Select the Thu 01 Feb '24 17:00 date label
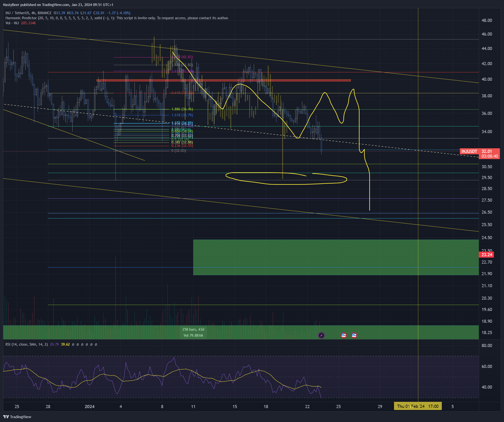504x422 pixels. (x=418, y=406)
